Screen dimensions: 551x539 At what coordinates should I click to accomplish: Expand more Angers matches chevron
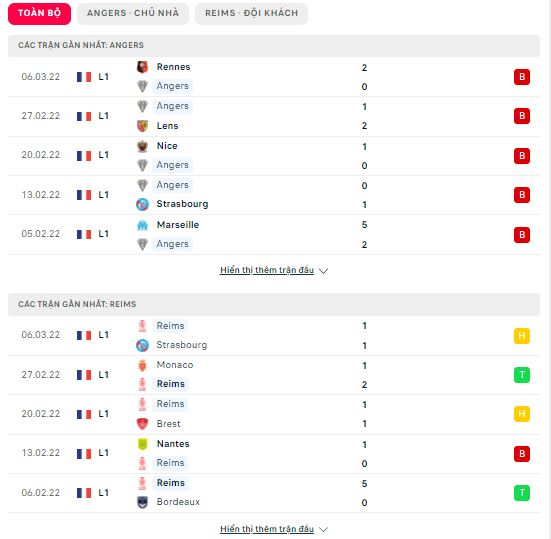pos(323,271)
